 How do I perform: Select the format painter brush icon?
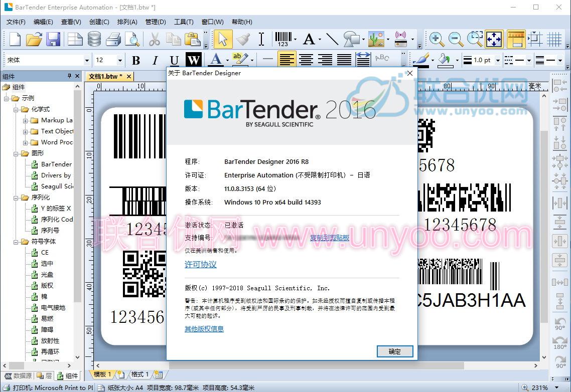[243, 39]
